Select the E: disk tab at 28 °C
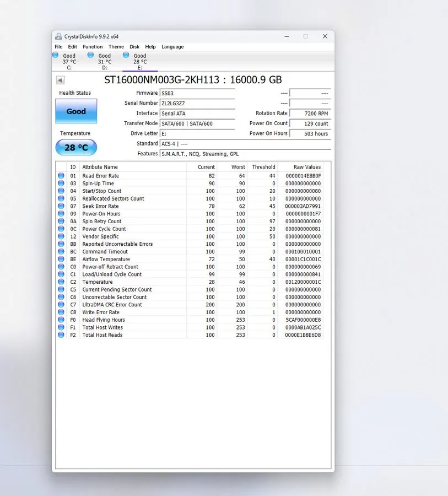This screenshot has height=496, width=448. 140,61
